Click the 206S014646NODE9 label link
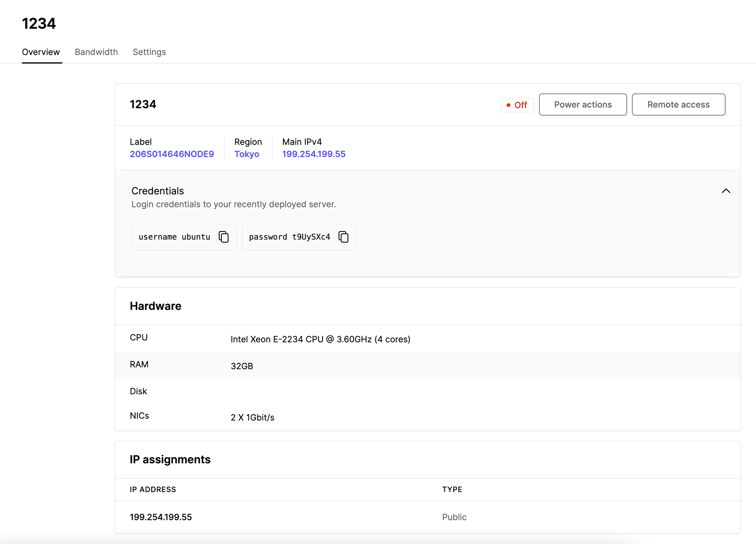This screenshot has width=756, height=544. pos(172,154)
